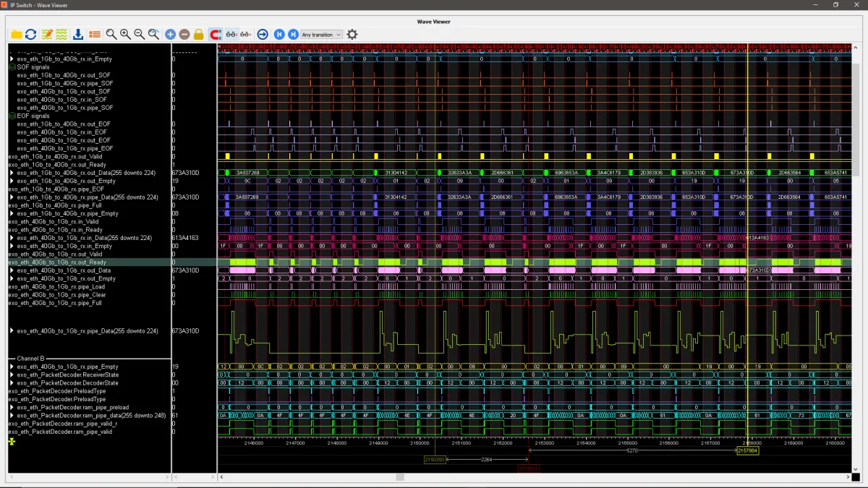Expand exo_eth_1Gb_to_40Gb_rx.out_Data bus signal
The width and height of the screenshot is (868, 488).
click(12, 173)
